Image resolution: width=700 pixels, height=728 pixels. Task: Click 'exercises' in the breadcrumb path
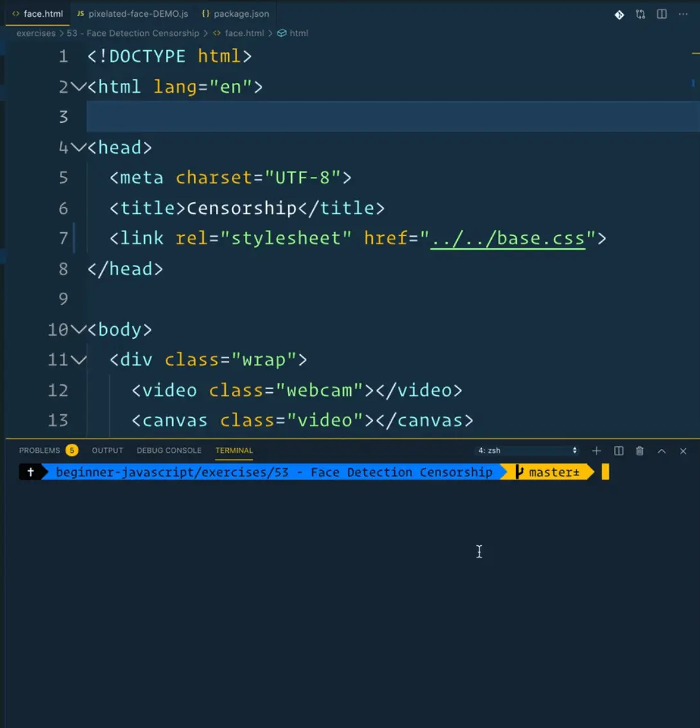(35, 33)
